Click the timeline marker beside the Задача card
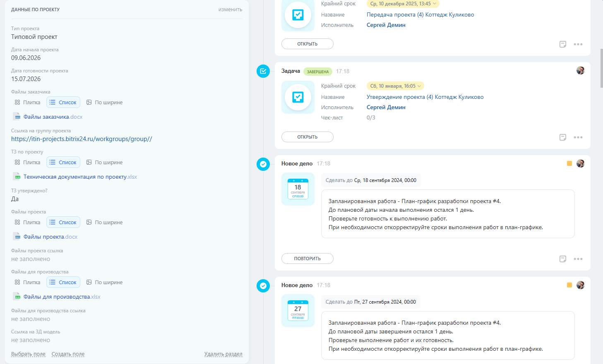This screenshot has width=603, height=364. 263,71
